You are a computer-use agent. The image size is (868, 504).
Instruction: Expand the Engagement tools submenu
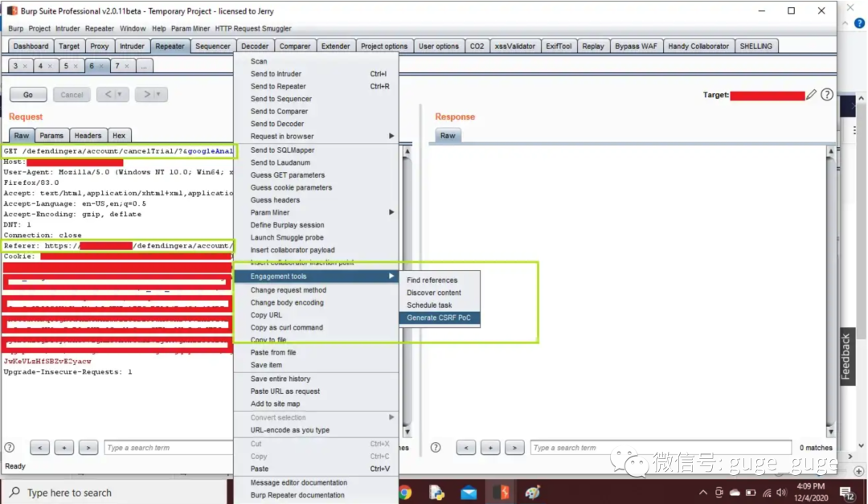(x=316, y=277)
